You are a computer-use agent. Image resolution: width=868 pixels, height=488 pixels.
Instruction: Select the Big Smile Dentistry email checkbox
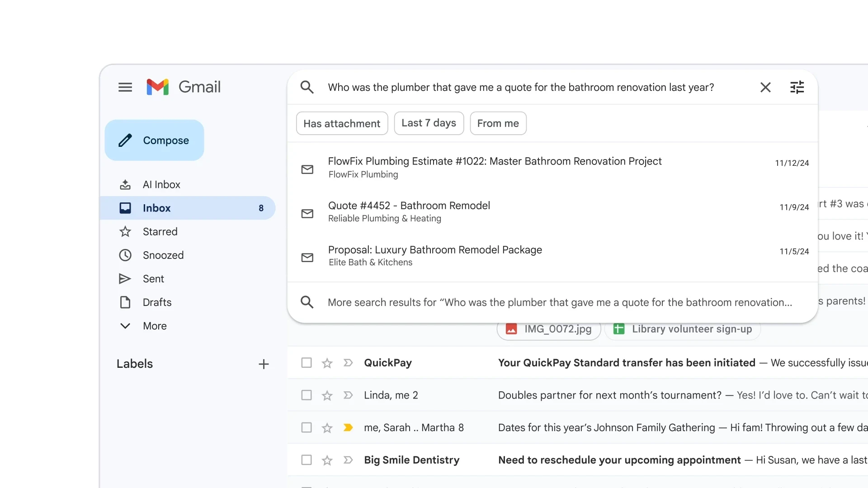(307, 460)
